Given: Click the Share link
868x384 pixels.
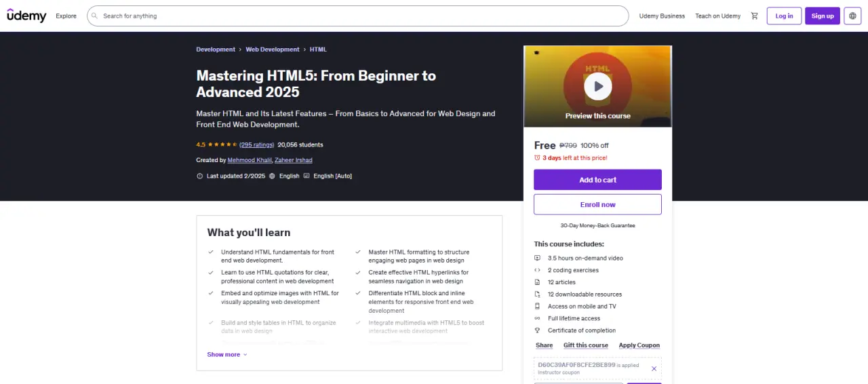Looking at the screenshot, I should point(544,345).
